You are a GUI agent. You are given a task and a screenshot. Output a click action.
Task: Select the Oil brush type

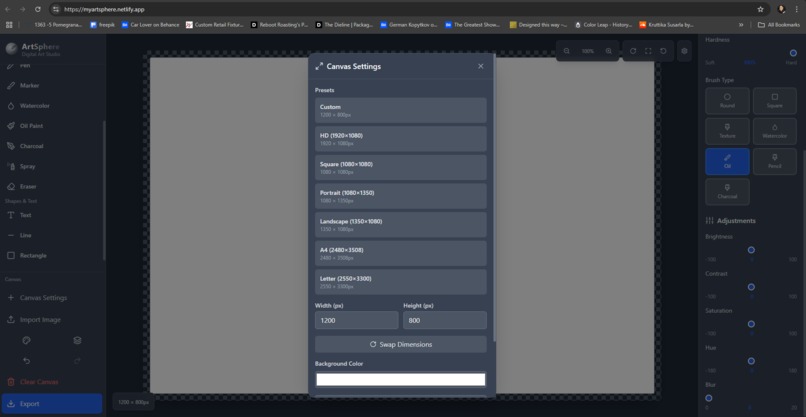point(727,161)
